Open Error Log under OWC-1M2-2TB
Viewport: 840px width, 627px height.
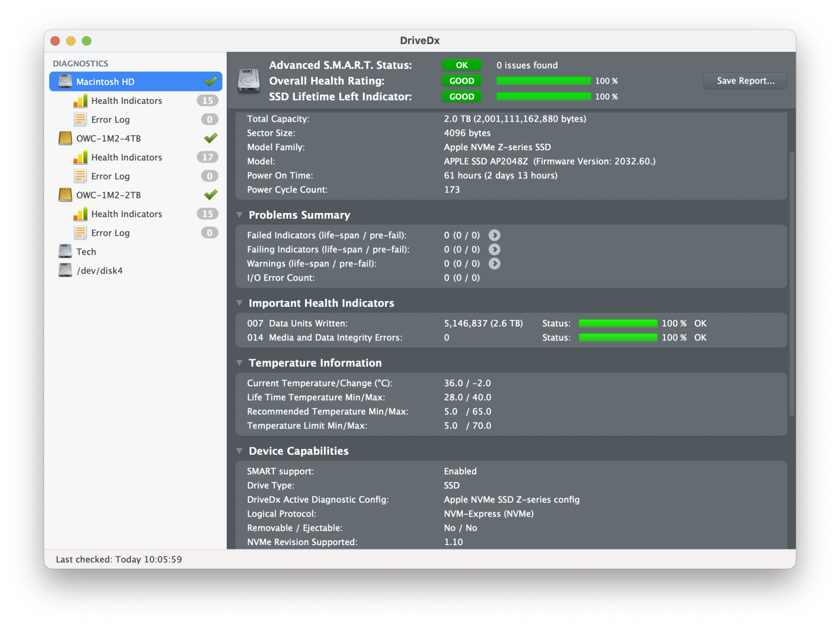(x=110, y=233)
